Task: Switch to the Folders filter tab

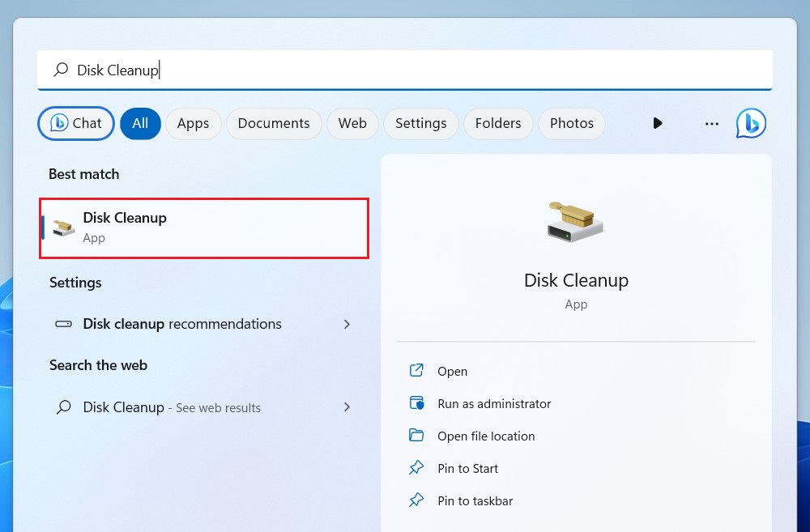Action: 498,123
